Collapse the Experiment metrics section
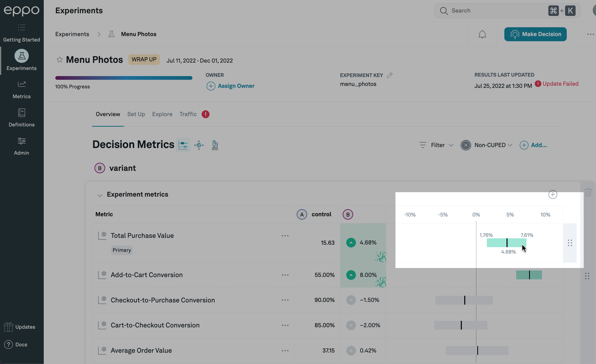Viewport: 596px width, 364px height. [x=100, y=195]
